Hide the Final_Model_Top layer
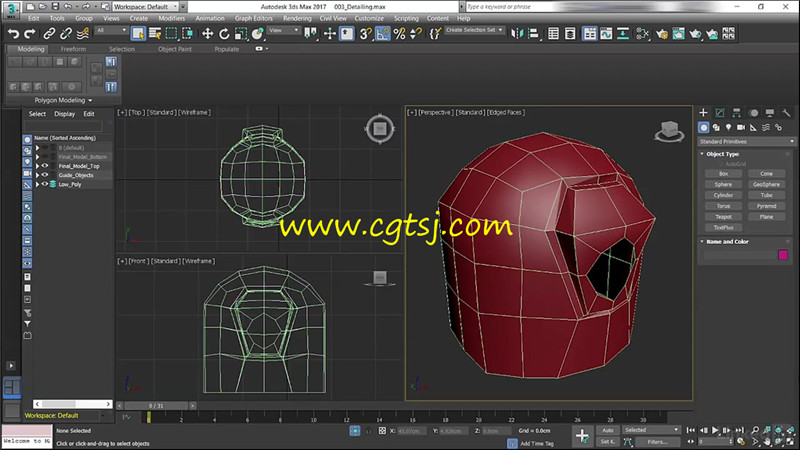Image resolution: width=800 pixels, height=450 pixels. [45, 166]
